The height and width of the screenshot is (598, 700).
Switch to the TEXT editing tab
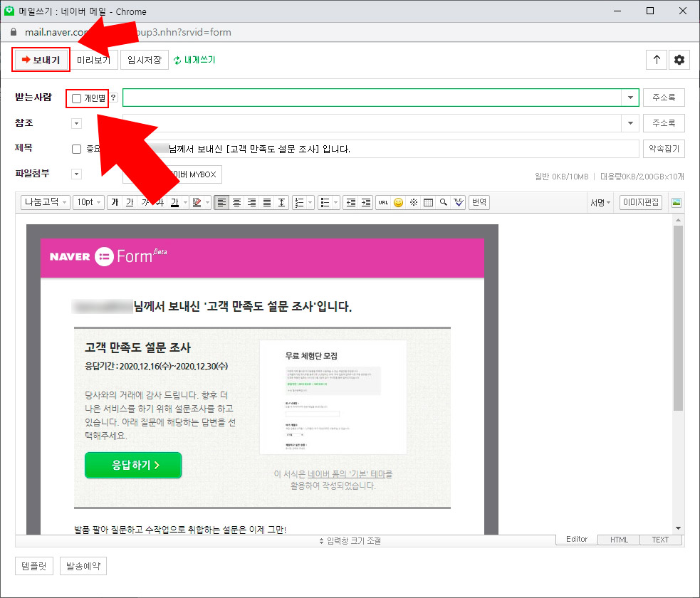coord(659,540)
